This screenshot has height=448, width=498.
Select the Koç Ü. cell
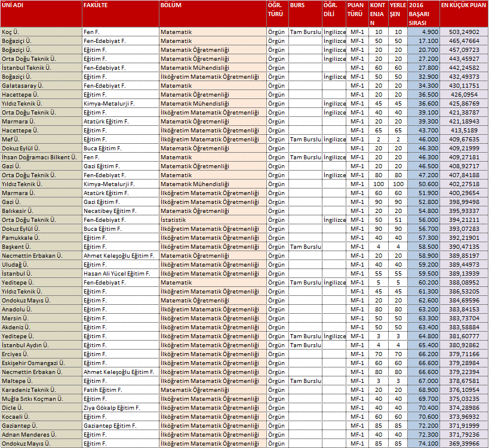(x=41, y=32)
